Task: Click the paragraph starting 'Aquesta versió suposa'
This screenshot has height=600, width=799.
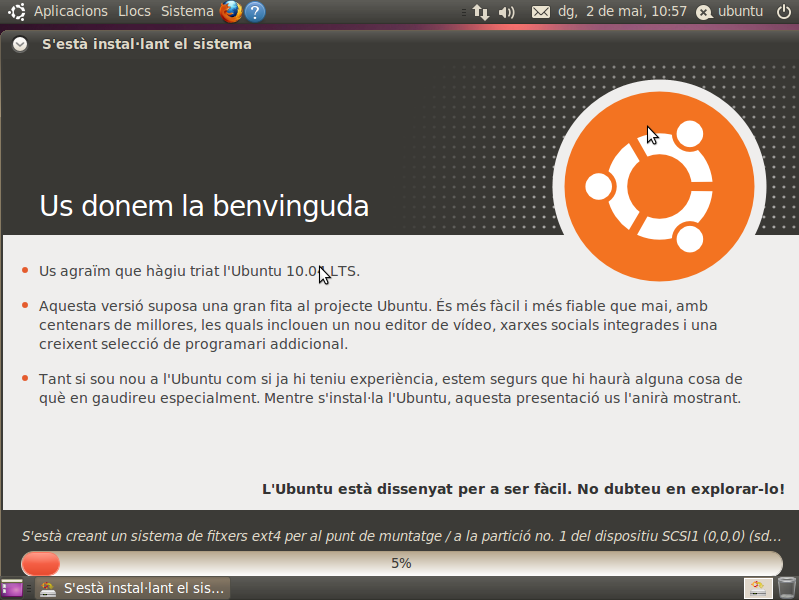Action: pos(378,325)
